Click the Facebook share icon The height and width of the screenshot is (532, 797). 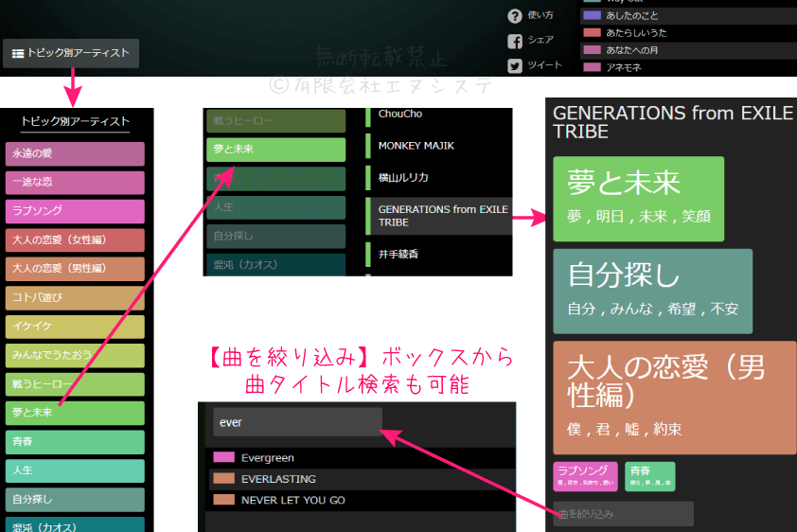point(514,41)
